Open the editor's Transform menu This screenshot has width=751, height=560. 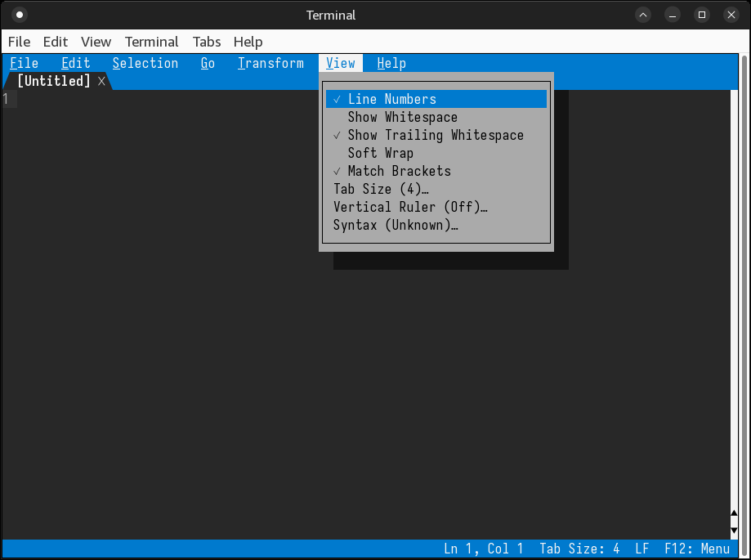tap(270, 63)
